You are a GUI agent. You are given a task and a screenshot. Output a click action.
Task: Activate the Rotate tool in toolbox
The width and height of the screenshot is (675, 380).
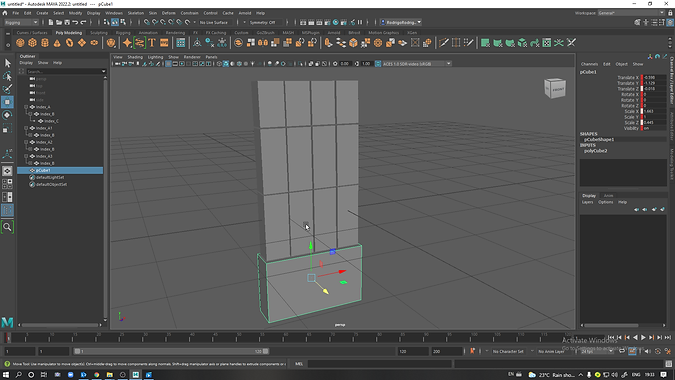pos(7,115)
